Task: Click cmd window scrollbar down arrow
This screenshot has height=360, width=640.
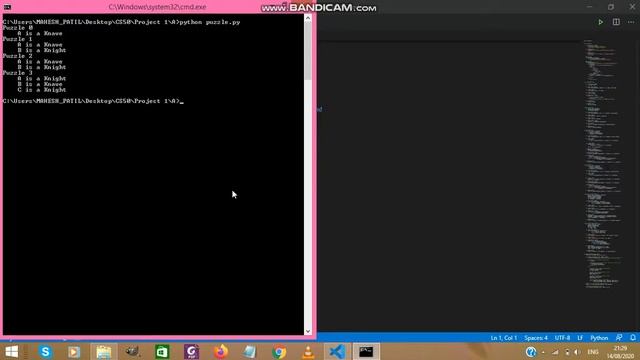Action: 308,331
